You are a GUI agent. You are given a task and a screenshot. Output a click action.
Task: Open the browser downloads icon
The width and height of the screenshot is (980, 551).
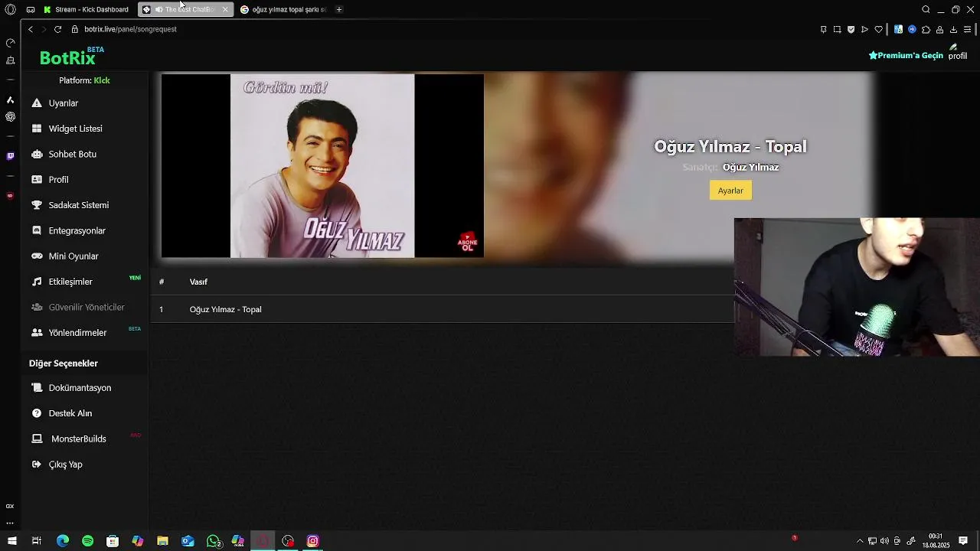click(953, 29)
